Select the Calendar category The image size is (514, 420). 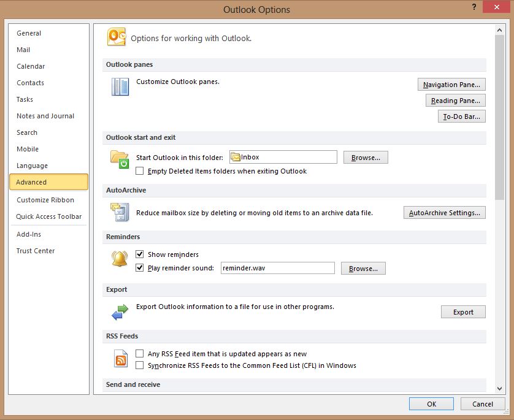[x=49, y=66]
